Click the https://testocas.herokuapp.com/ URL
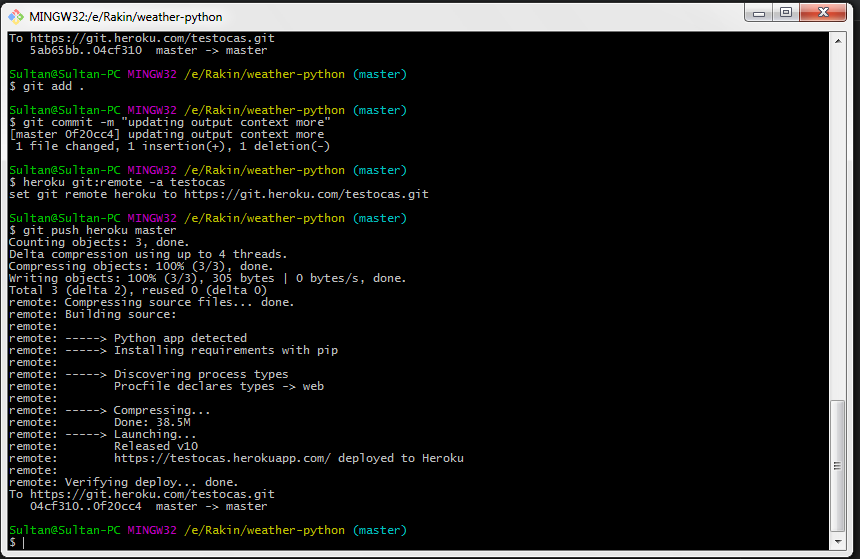Screen dimensions: 860x559 pyautogui.click(x=222, y=459)
